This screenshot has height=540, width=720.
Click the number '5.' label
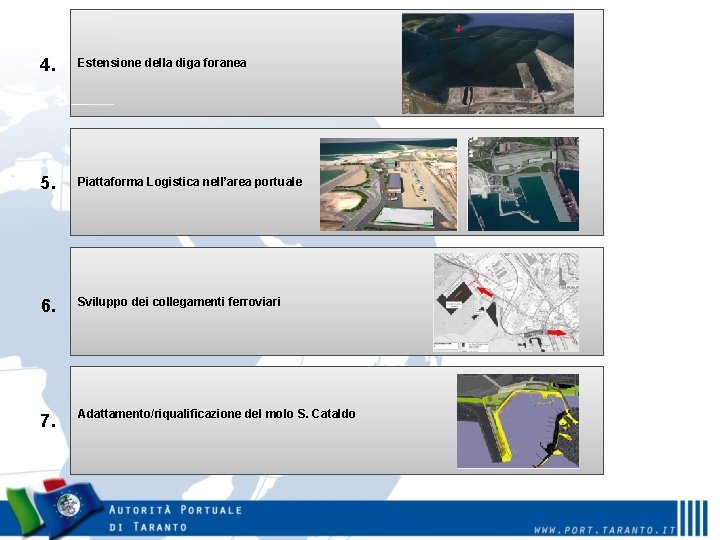48,183
